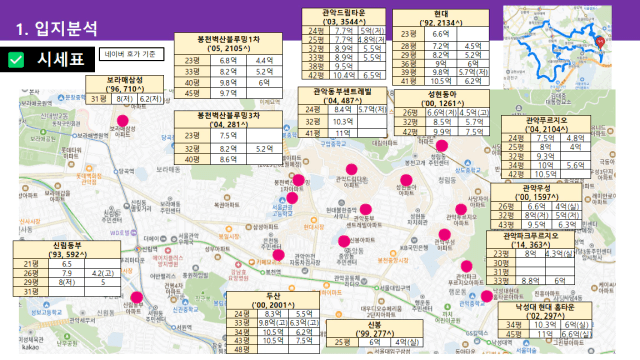This screenshot has height=360, width=640.
Task: Click the 관악중학교 school icon
Action: 472,296
